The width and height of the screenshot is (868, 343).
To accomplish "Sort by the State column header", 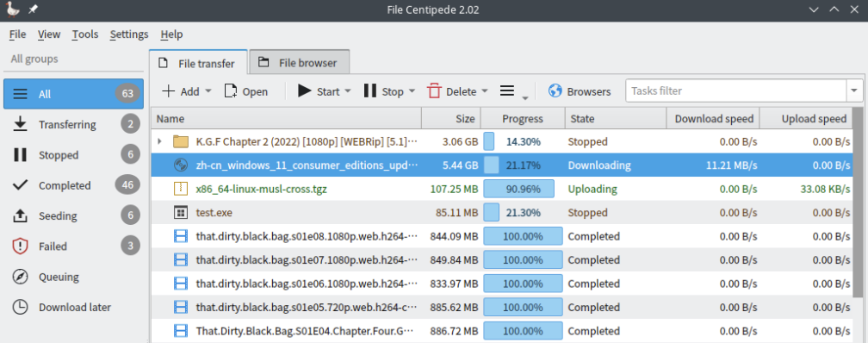I will tap(616, 119).
